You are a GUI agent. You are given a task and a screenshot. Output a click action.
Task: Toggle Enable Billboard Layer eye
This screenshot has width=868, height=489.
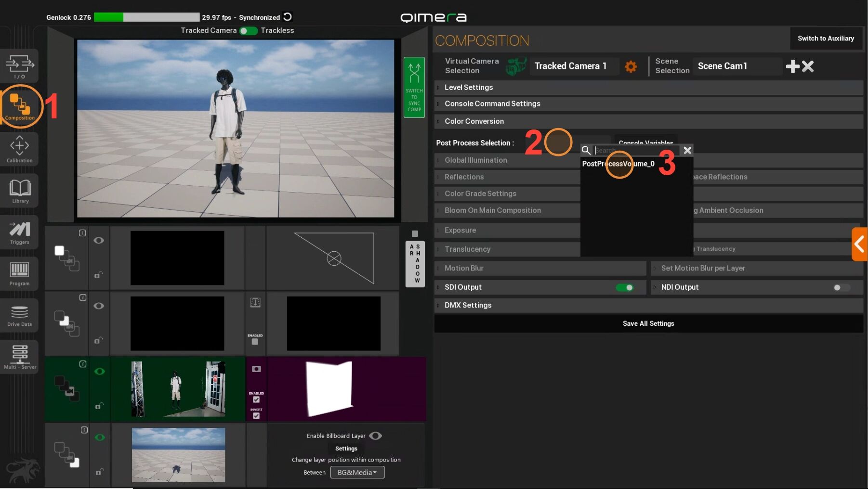(x=375, y=436)
